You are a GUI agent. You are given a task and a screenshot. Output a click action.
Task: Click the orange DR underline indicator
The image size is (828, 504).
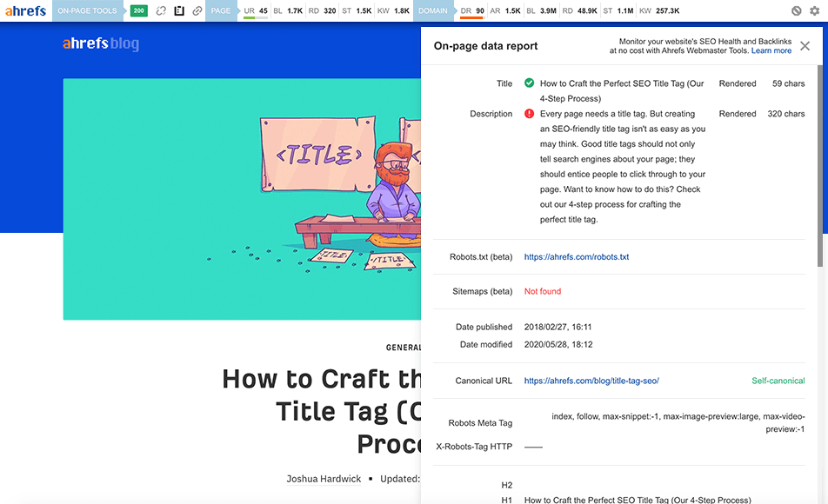click(473, 18)
